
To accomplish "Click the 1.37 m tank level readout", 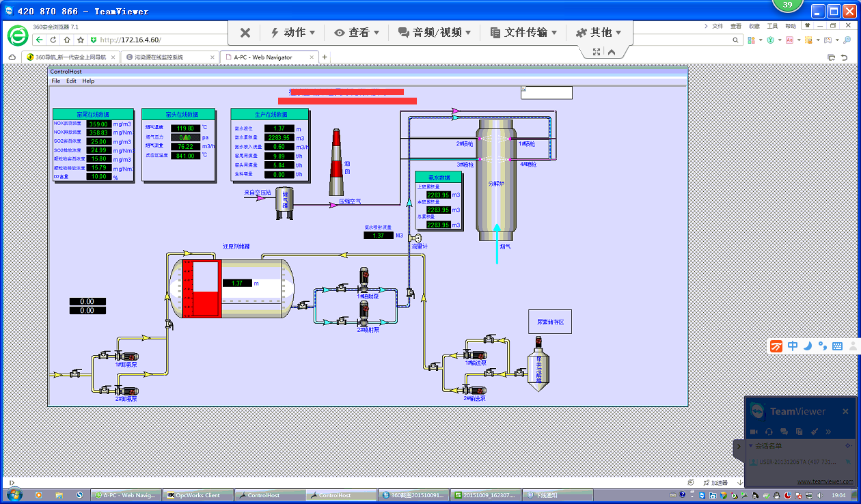I will point(238,283).
